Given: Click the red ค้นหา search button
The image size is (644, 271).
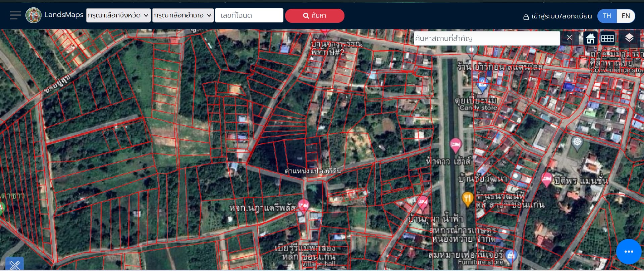Looking at the screenshot, I should point(315,16).
